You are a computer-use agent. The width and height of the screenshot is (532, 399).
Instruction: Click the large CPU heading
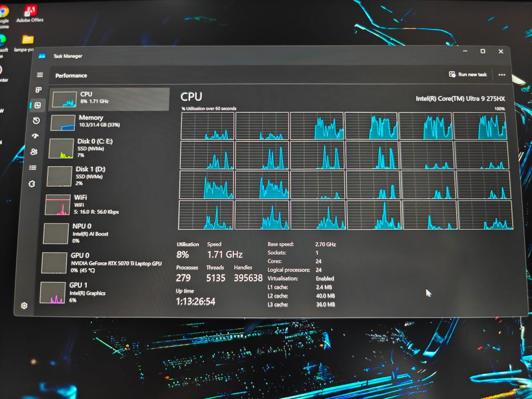point(191,96)
